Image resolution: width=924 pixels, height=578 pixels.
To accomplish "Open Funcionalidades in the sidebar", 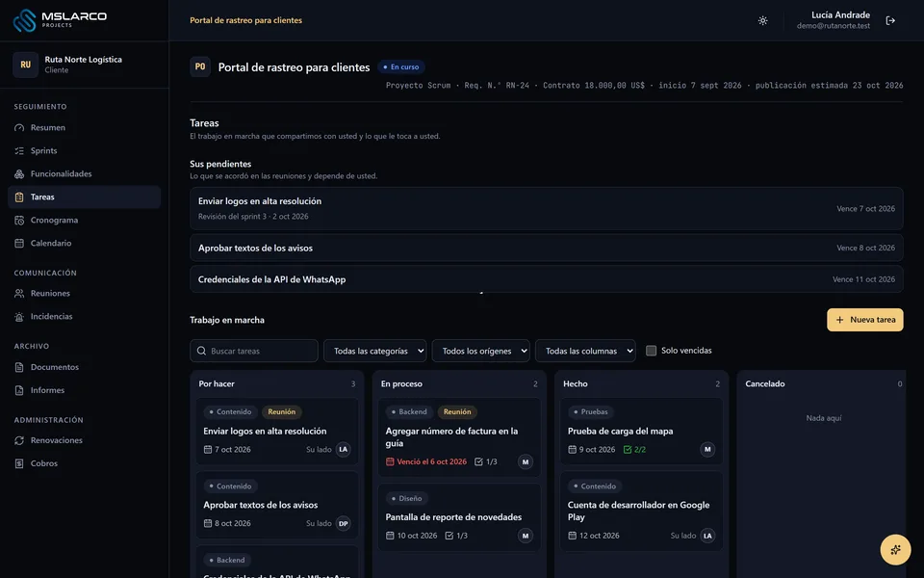I will [85, 173].
